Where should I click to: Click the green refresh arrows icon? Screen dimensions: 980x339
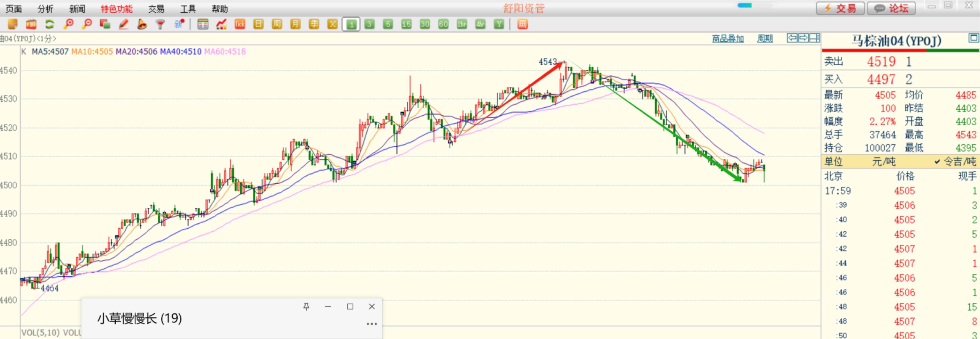coord(49,24)
